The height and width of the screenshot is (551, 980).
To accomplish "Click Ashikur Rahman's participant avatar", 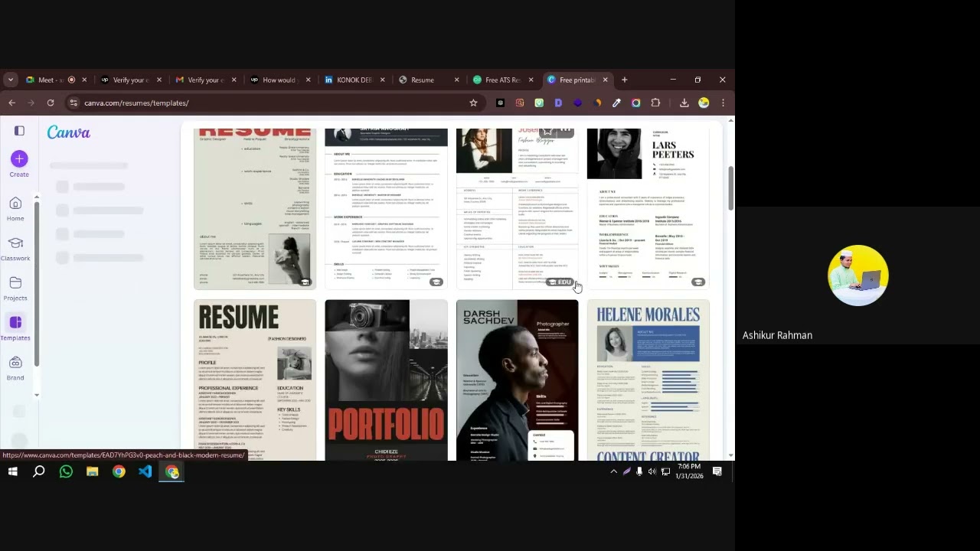I will coord(858,275).
